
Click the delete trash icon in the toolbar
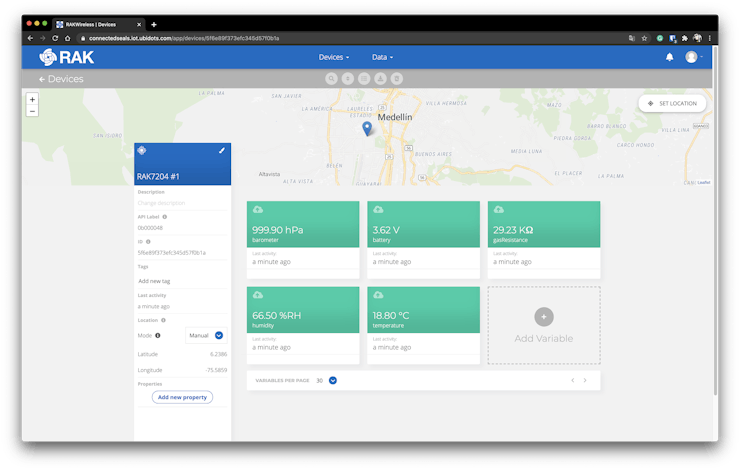pos(397,78)
